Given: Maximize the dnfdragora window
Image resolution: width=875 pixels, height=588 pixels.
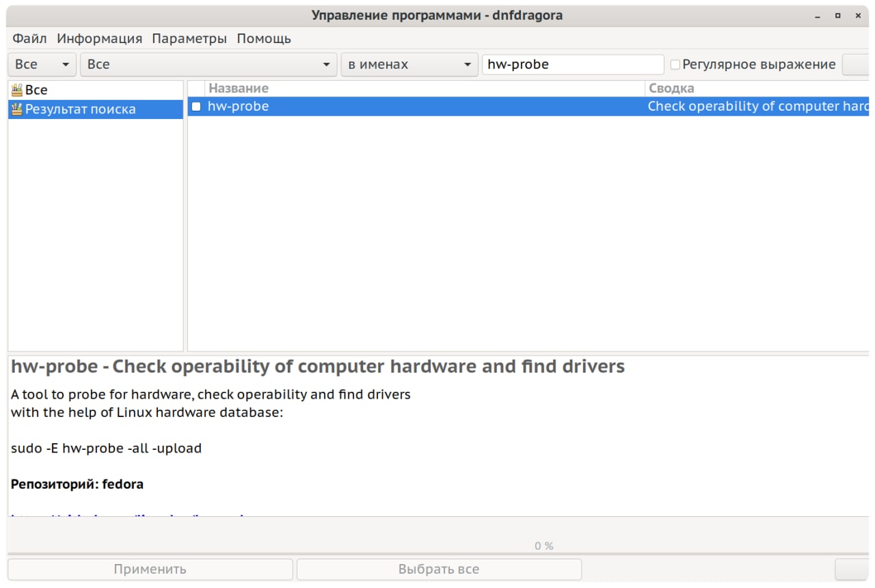Looking at the screenshot, I should click(837, 16).
